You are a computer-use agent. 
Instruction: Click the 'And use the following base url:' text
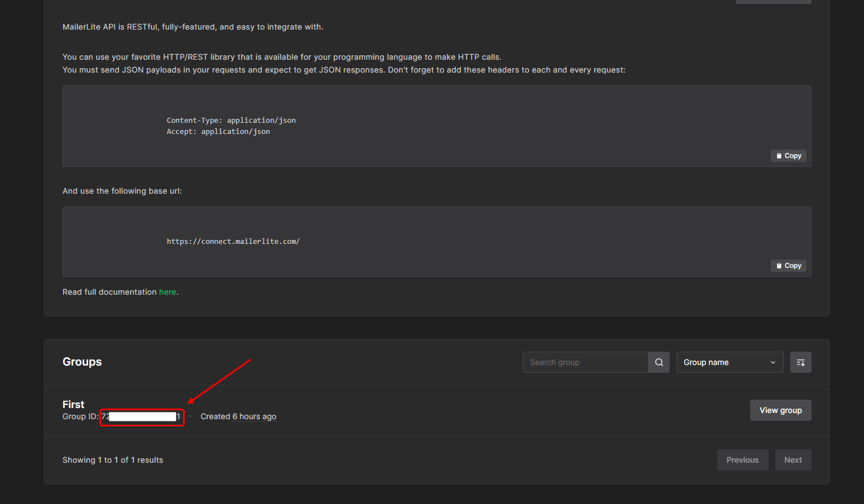click(122, 191)
